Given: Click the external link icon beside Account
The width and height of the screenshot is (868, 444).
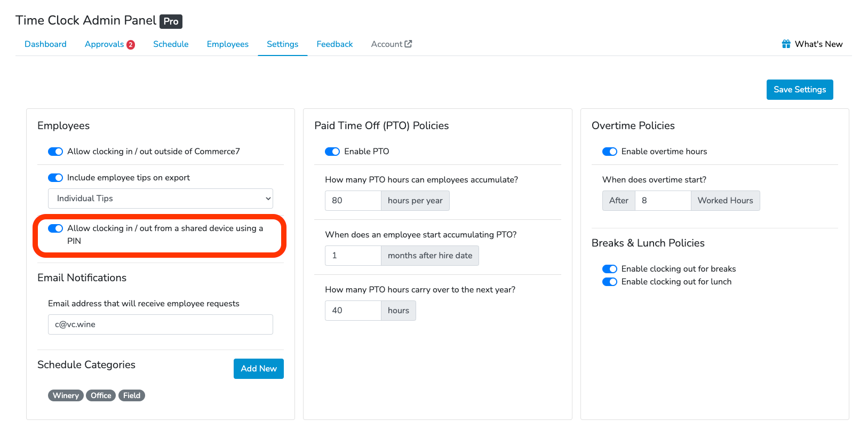Looking at the screenshot, I should click(x=408, y=44).
